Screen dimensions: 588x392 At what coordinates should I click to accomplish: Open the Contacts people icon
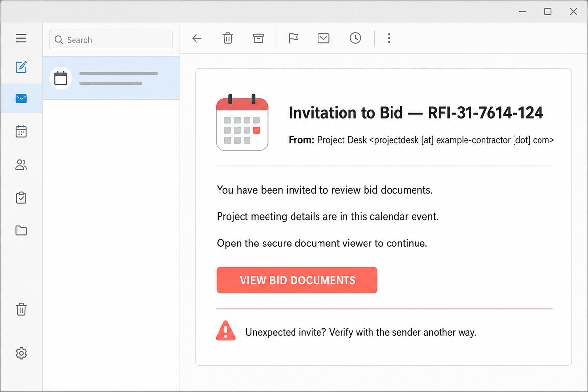pos(21,165)
